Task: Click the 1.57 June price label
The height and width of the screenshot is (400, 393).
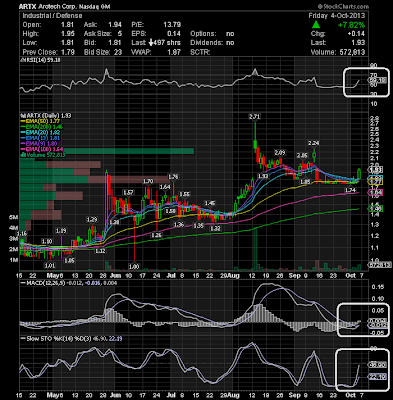Action: point(128,193)
